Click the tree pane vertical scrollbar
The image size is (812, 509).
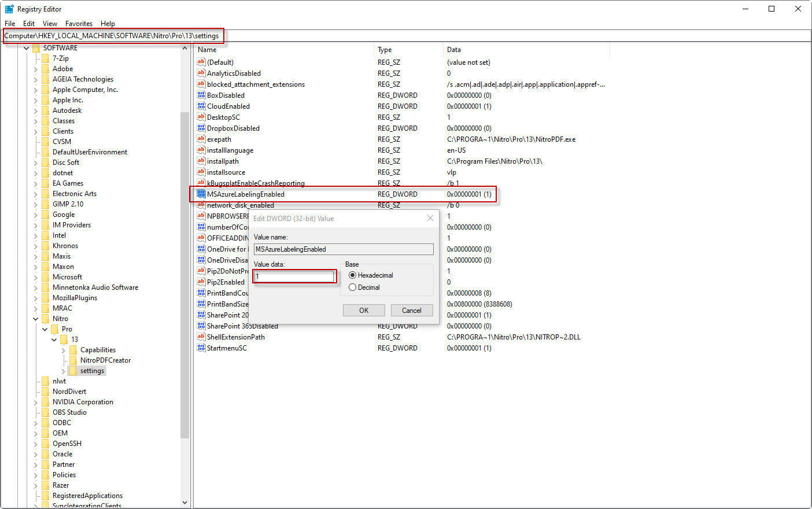pos(184,272)
